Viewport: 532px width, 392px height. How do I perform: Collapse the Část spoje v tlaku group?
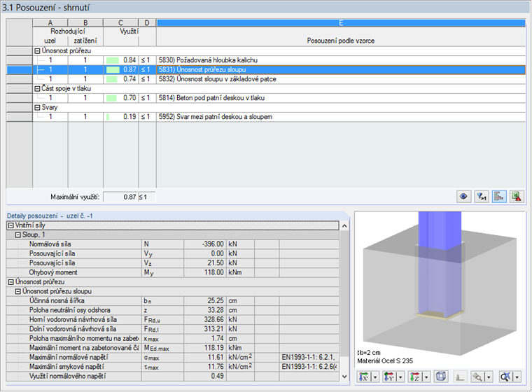[x=37, y=89]
